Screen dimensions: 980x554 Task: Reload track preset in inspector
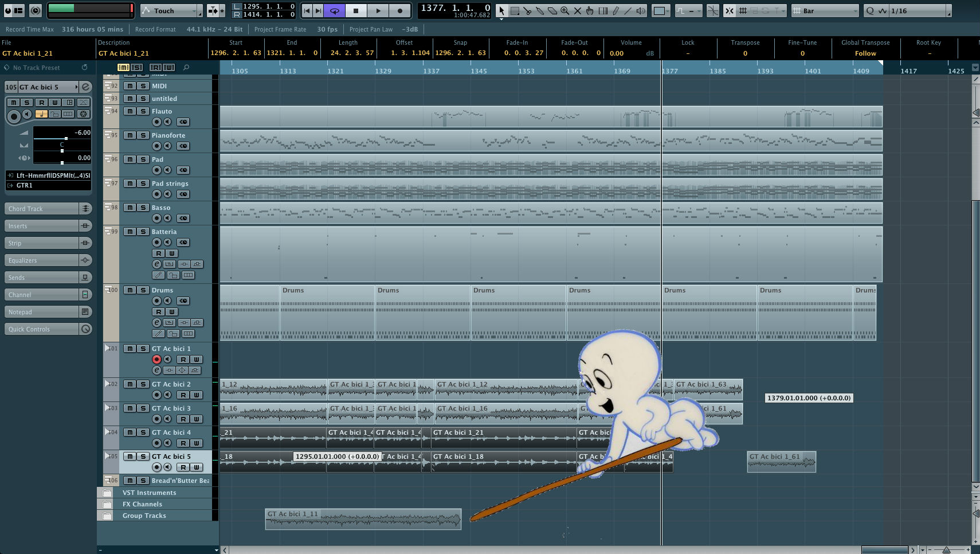[84, 68]
